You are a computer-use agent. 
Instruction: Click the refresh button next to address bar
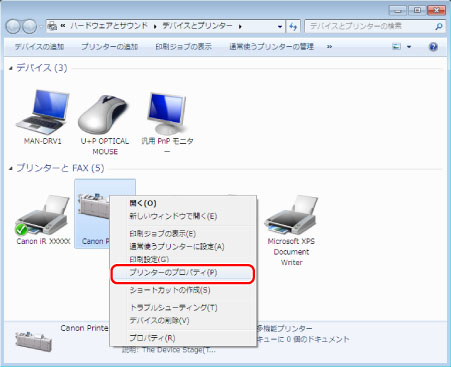(x=293, y=26)
